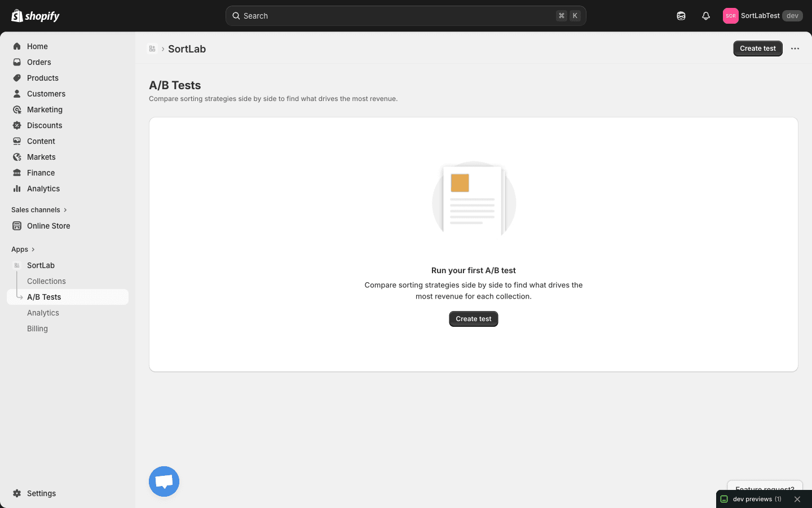
Task: Click the Discounts icon
Action: click(17, 125)
